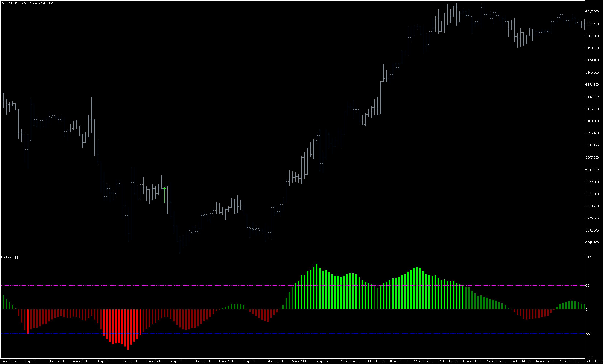This screenshot has height=364, width=603.
Task: Click the time label 7 Apr 09:00
Action: pyautogui.click(x=154, y=361)
